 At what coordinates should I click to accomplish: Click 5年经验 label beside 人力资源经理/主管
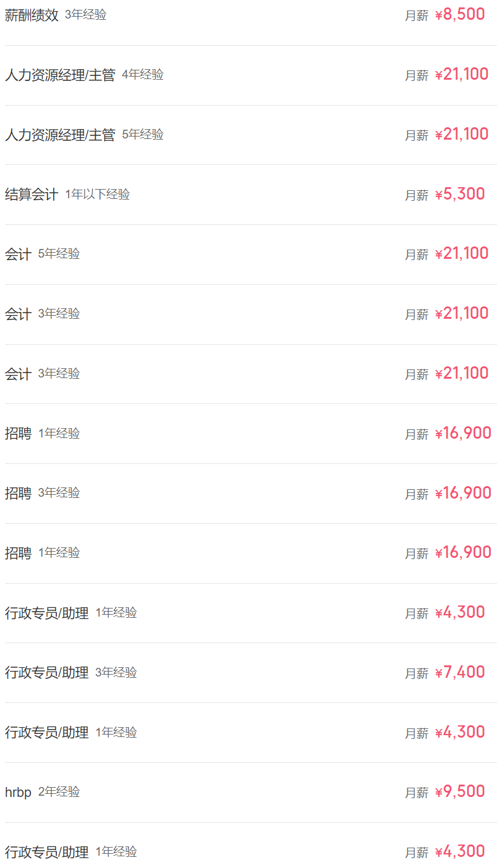click(143, 135)
